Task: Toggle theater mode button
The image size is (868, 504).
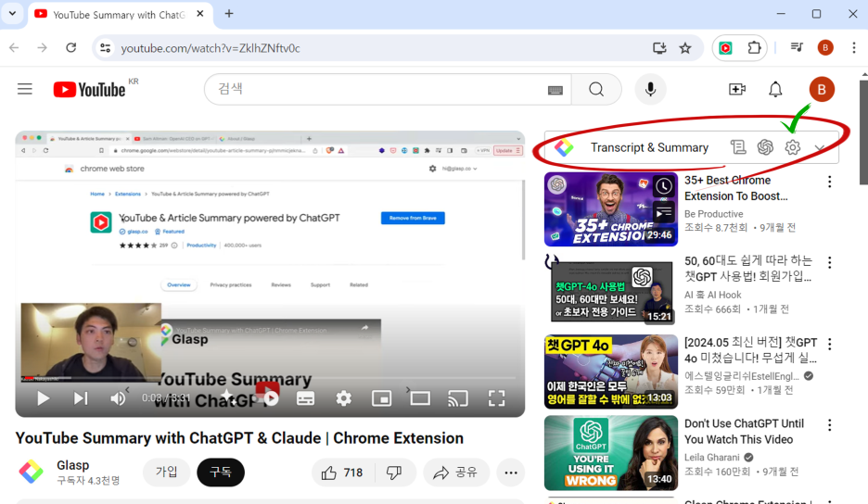Action: pos(420,398)
